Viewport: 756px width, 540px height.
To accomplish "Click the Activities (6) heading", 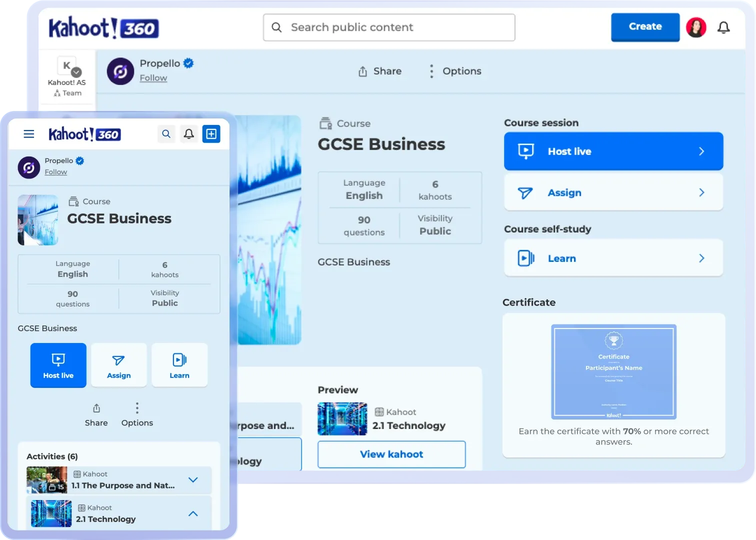I will (x=52, y=456).
